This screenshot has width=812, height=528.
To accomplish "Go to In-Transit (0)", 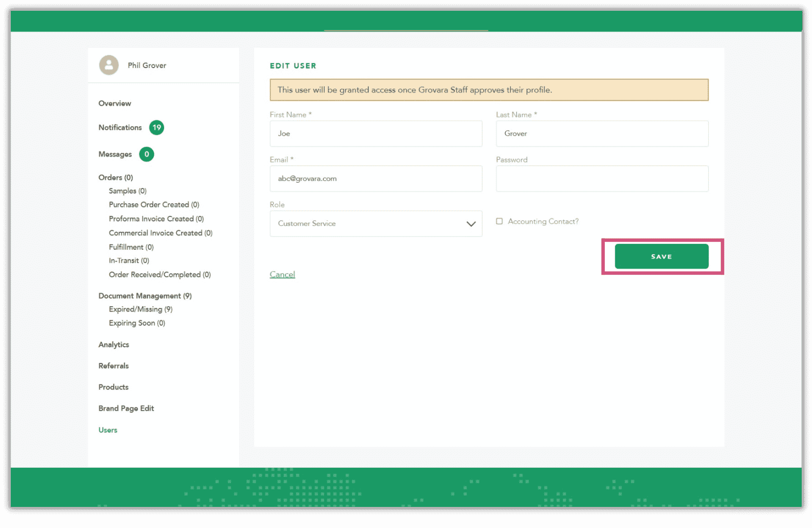I will 129,261.
